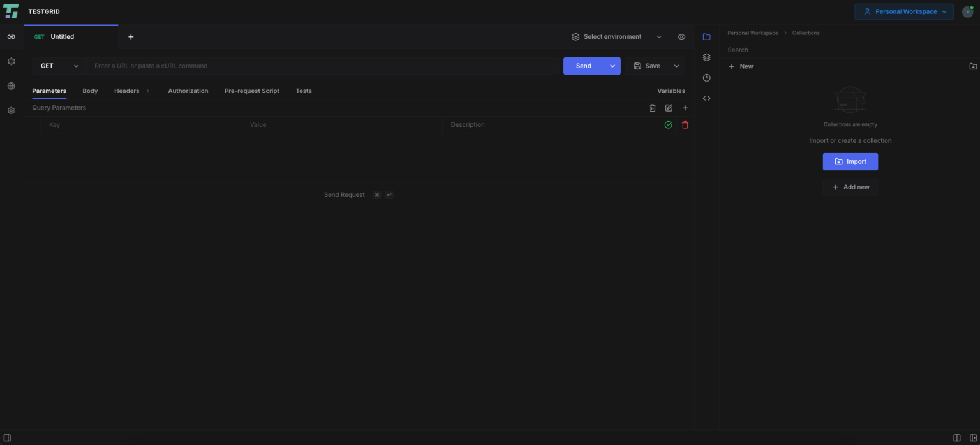Expand the Send options arrow
Screen dimensions: 980x445
click(612, 66)
